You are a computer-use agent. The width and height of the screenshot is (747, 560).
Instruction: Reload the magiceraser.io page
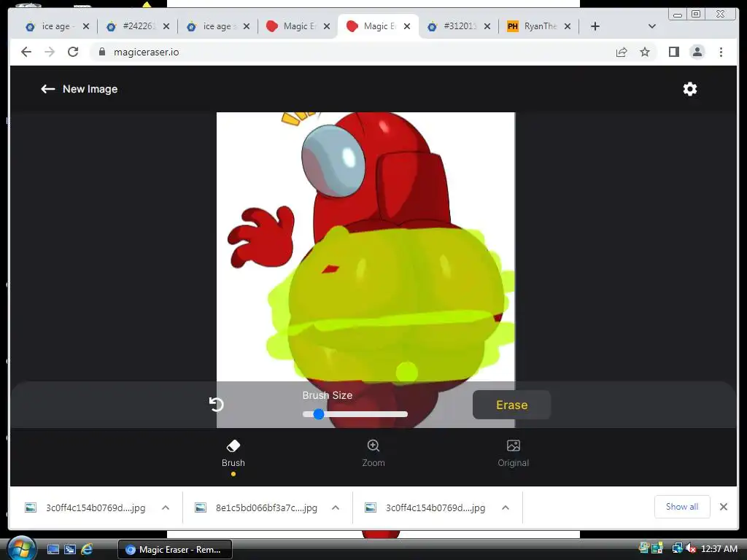(x=73, y=52)
